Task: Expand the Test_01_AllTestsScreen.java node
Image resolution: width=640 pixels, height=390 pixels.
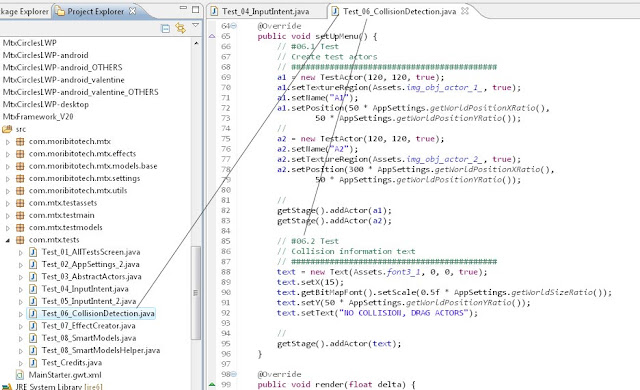Action: (x=21, y=253)
